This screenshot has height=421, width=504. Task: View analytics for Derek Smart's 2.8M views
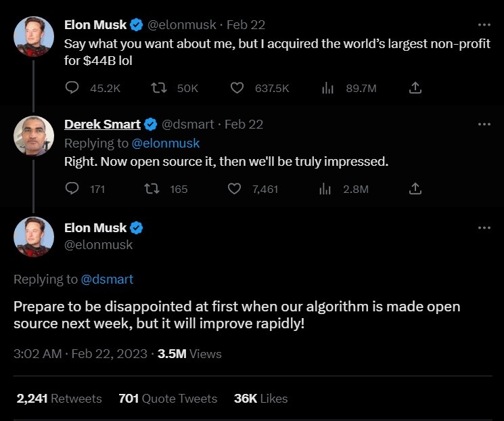(x=325, y=189)
